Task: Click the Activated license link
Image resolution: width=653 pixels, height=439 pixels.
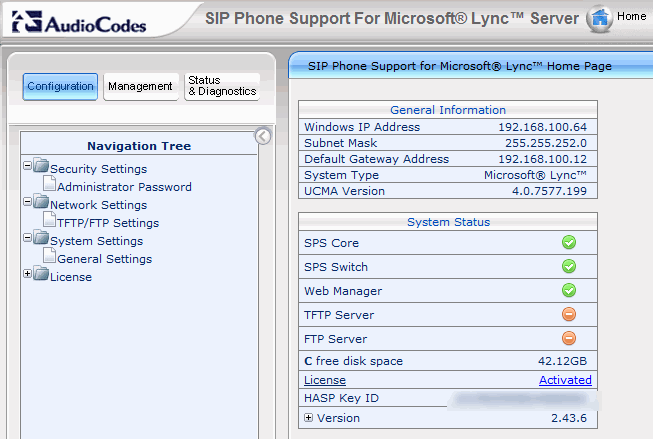Action: click(x=565, y=380)
